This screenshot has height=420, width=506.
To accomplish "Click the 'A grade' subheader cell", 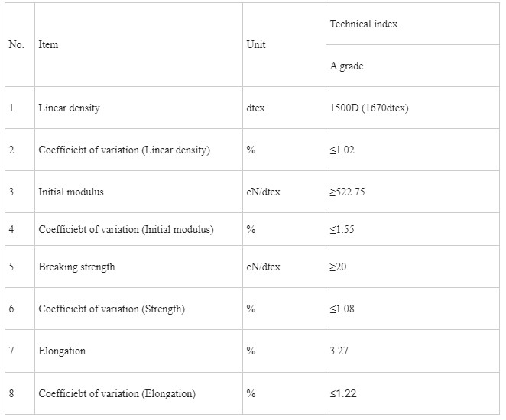I will pos(347,66).
